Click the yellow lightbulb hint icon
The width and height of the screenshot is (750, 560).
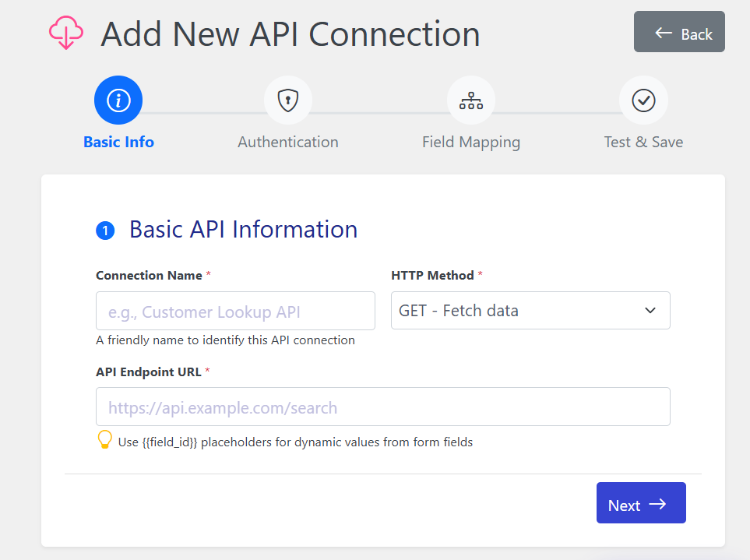point(105,440)
